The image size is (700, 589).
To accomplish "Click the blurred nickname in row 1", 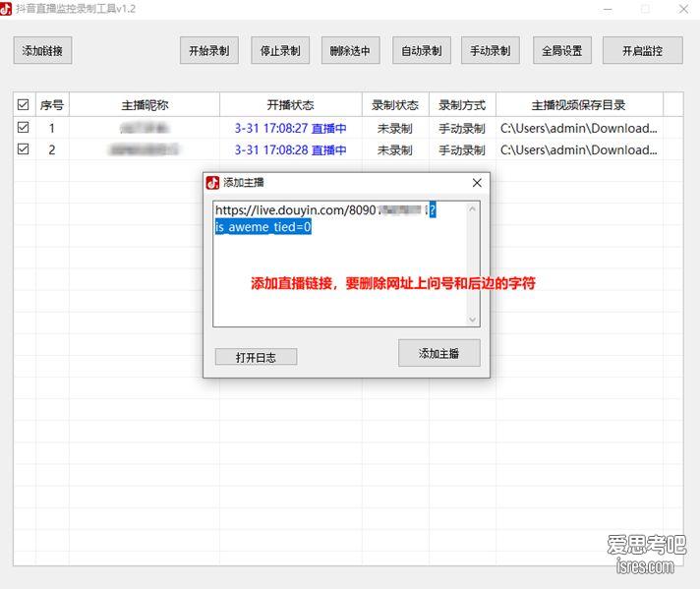I will (145, 128).
